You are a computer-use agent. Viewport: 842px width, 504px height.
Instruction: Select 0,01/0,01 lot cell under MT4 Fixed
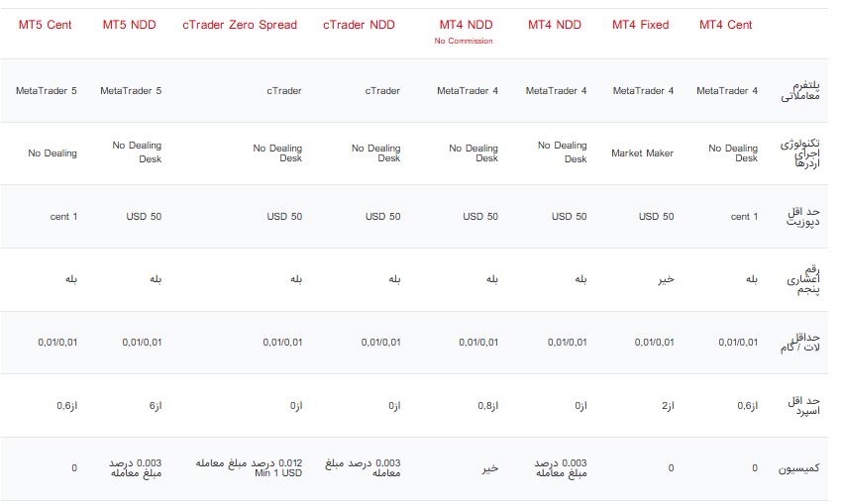(x=654, y=343)
